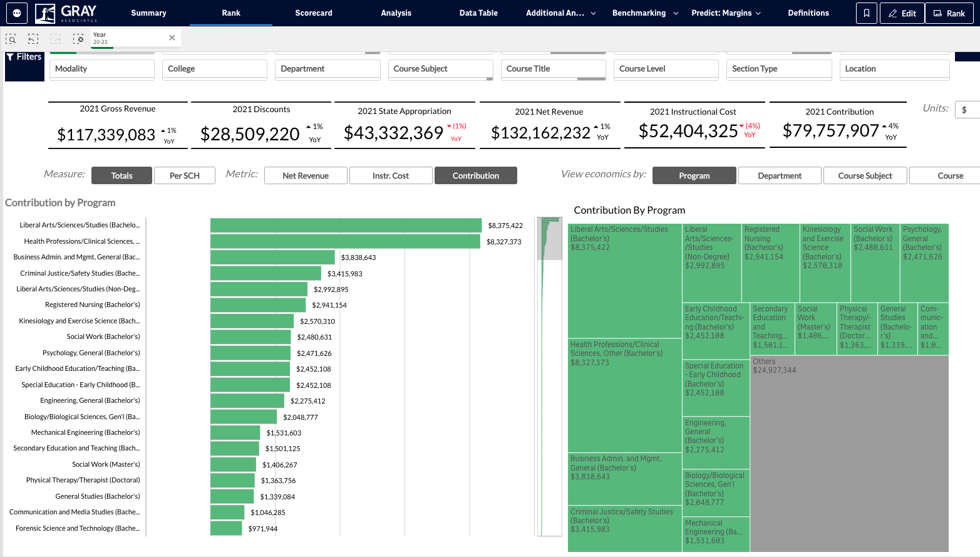Go to the Scorecard tab
The width and height of the screenshot is (980, 557).
[x=314, y=13]
